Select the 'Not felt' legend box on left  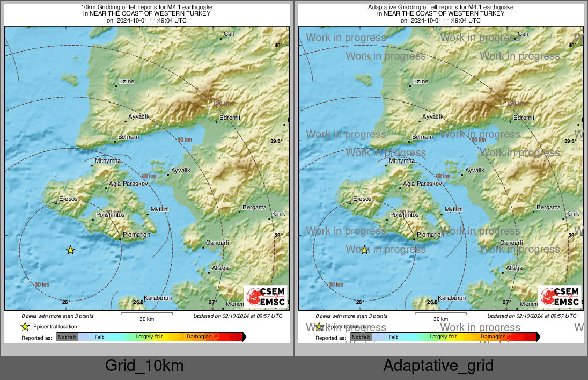click(67, 337)
